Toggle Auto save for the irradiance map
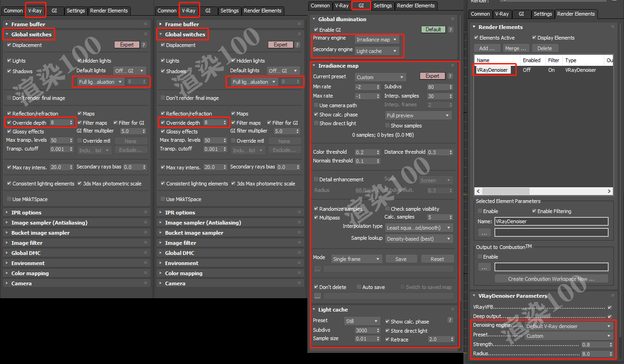Viewport: 624px width, 364px height. tap(359, 287)
